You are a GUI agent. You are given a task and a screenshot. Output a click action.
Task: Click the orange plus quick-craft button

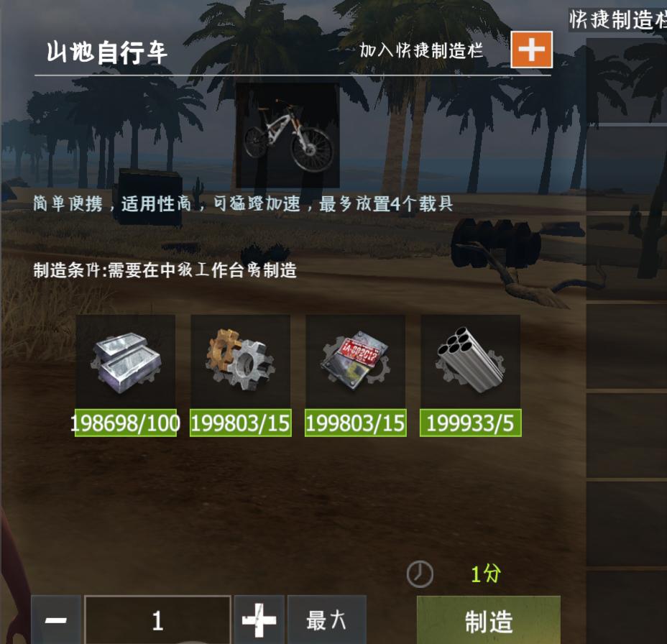(x=531, y=50)
